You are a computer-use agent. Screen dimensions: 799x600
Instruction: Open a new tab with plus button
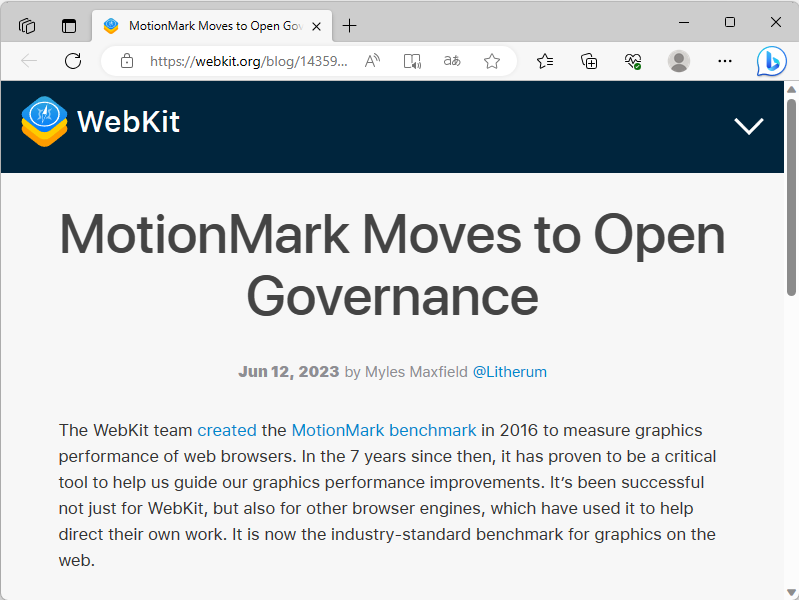[350, 25]
